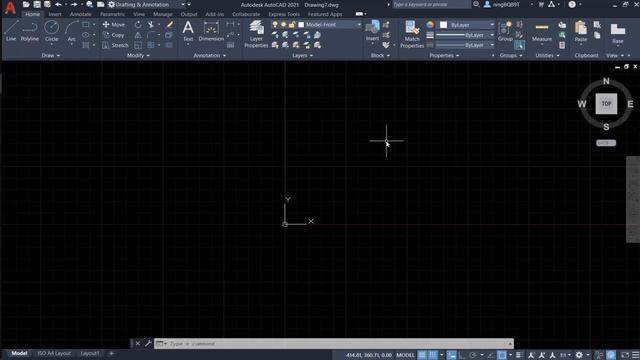The image size is (640, 360).
Task: Select the Line drawing tool
Action: 11,31
